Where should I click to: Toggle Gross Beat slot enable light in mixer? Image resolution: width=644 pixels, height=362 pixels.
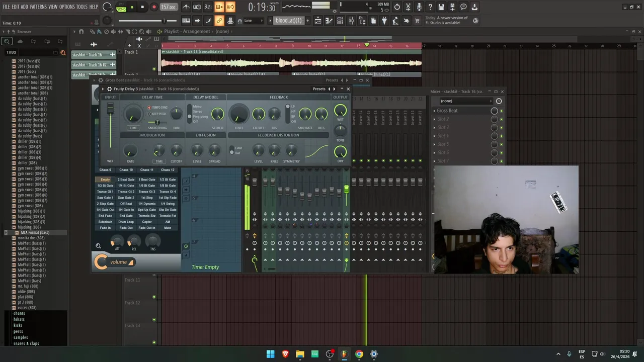point(501,111)
